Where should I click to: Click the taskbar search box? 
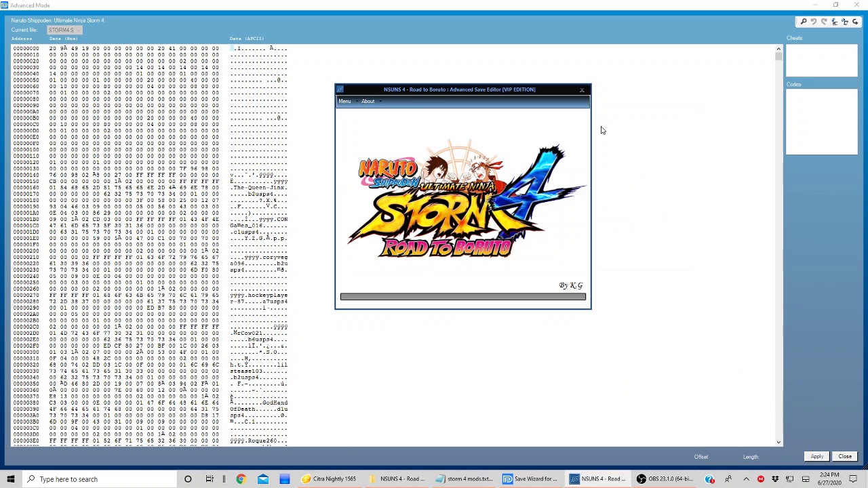point(99,479)
